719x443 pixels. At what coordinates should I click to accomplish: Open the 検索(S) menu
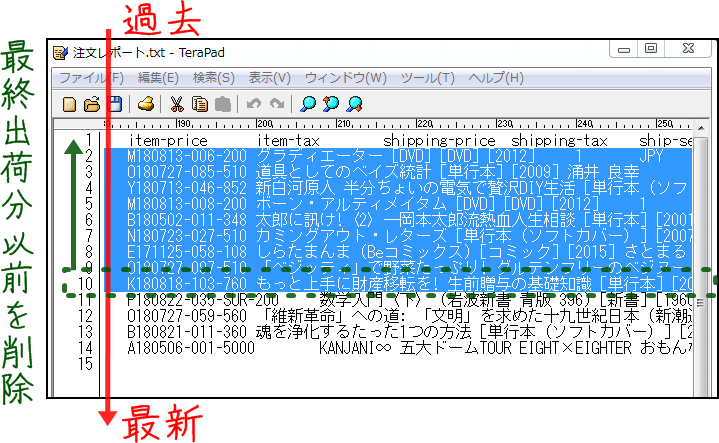(x=214, y=77)
